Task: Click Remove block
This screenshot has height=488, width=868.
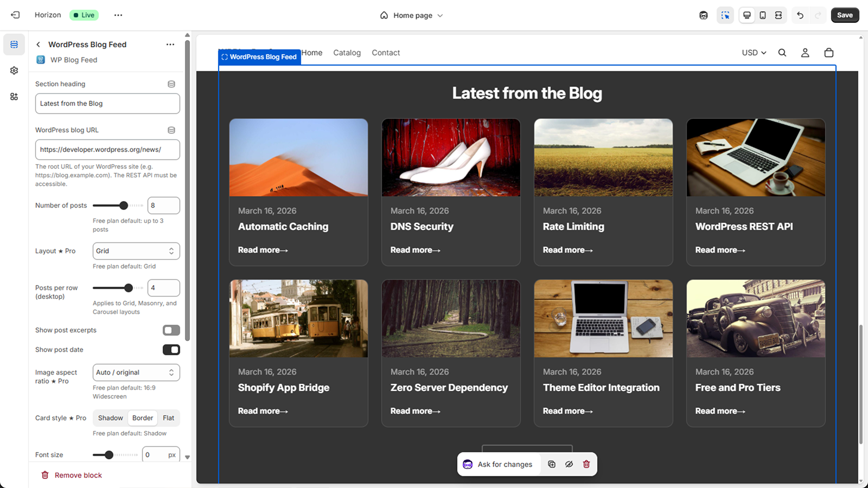Action: pyautogui.click(x=72, y=475)
